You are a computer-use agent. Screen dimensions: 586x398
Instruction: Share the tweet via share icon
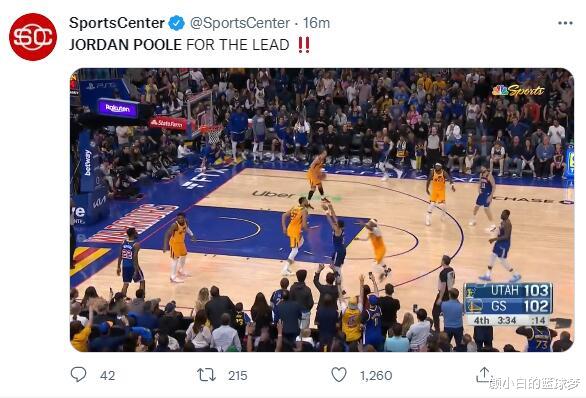point(484,374)
